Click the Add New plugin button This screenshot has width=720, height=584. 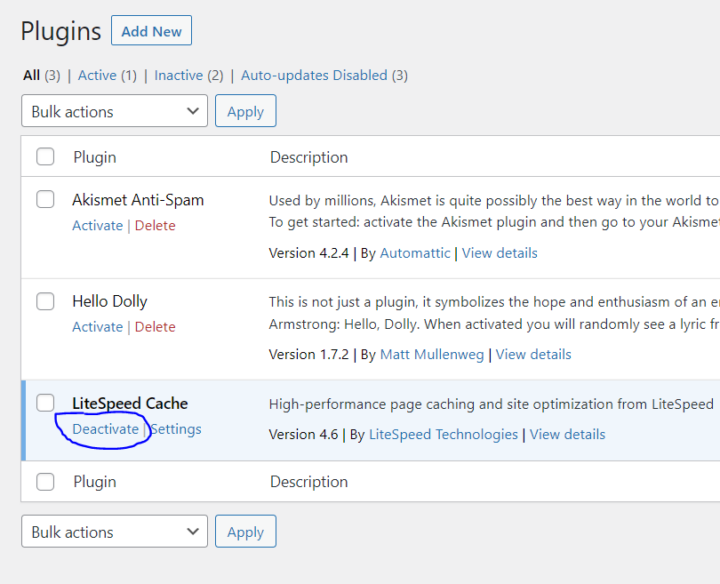pyautogui.click(x=151, y=31)
